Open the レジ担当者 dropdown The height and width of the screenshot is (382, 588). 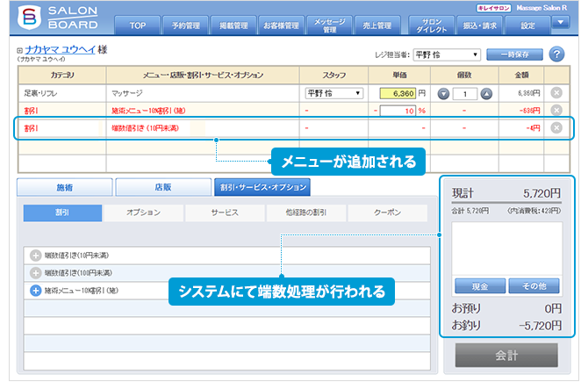point(447,54)
